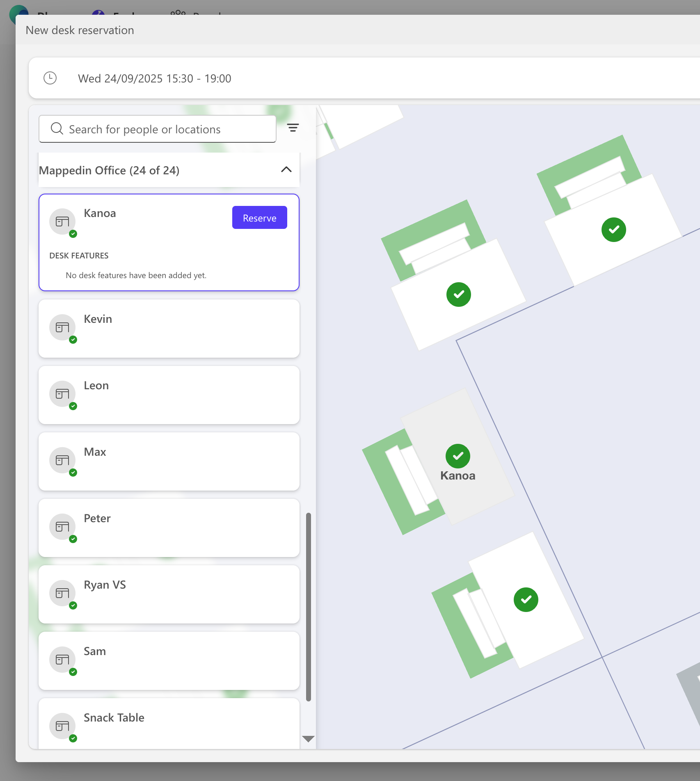This screenshot has height=781, width=700.
Task: Click the Snack Table desk icon
Action: point(62,726)
